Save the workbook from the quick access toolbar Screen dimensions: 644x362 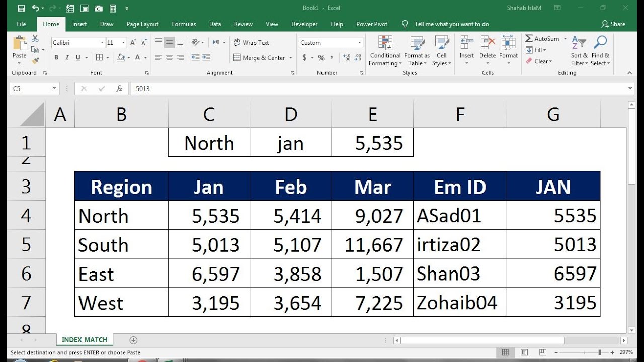click(x=21, y=8)
